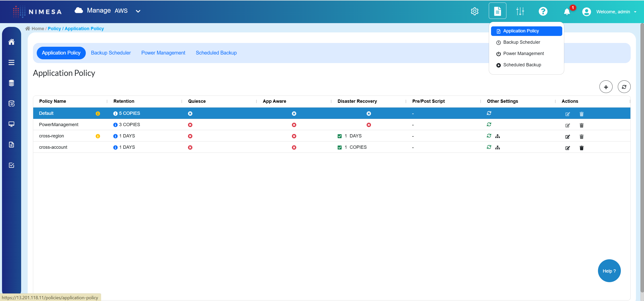This screenshot has width=644, height=301.
Task: Click '1 COPIES' in cross-account Disaster Recovery
Action: [355, 147]
